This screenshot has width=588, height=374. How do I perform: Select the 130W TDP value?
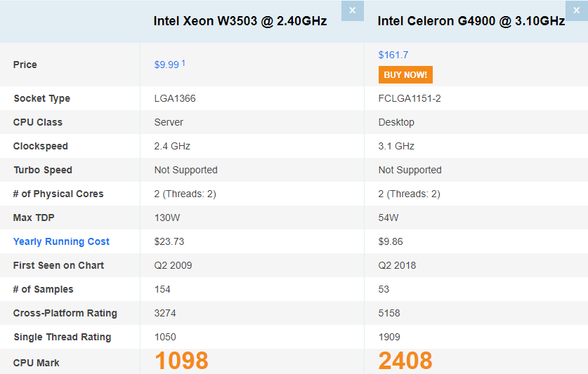tap(167, 218)
